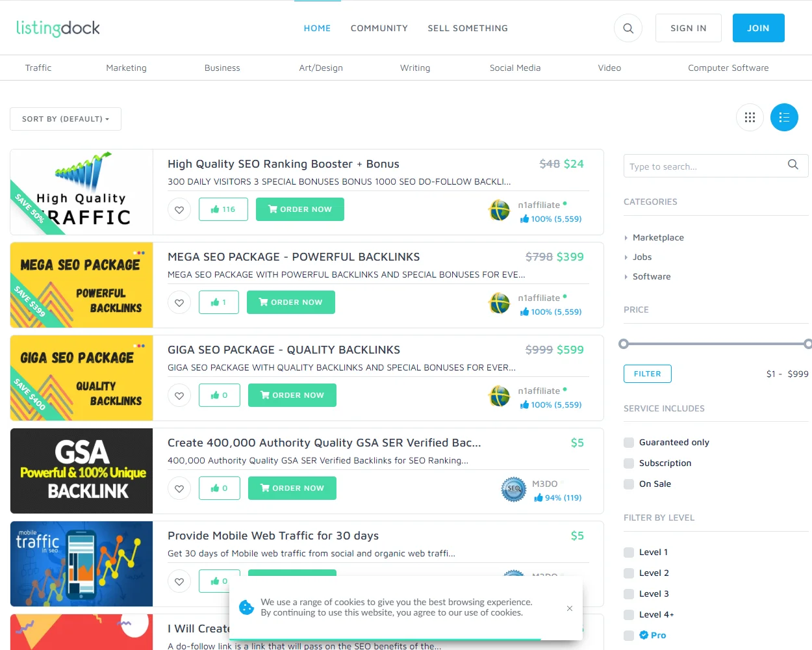Screen dimensions: 812x650
Task: Select the Marketing category tab
Action: click(x=126, y=68)
